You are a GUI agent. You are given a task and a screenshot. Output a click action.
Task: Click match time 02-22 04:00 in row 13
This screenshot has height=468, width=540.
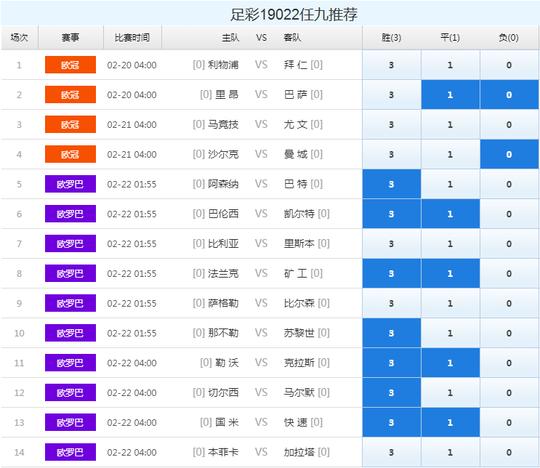(x=132, y=423)
